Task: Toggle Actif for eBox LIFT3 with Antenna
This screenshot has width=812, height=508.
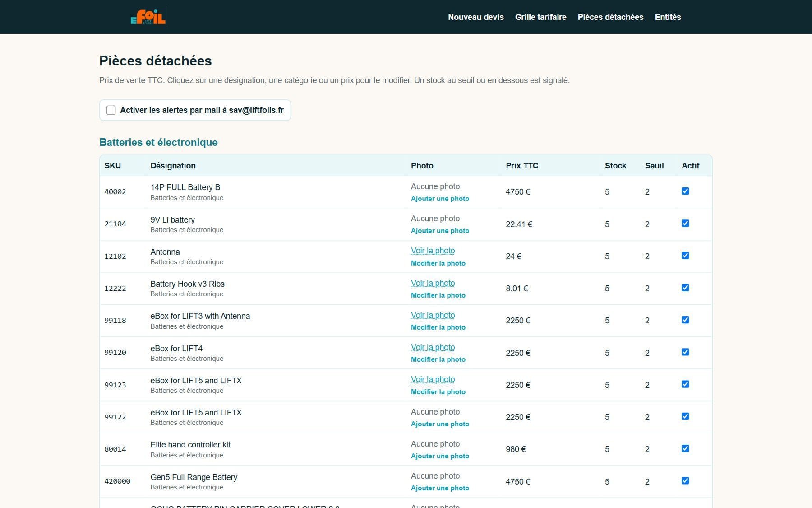Action: coord(685,320)
